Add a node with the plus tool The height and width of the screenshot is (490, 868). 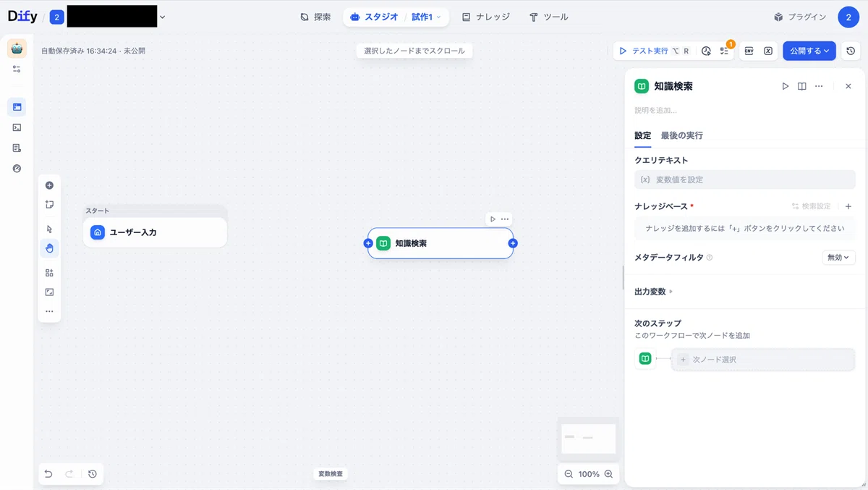point(49,185)
